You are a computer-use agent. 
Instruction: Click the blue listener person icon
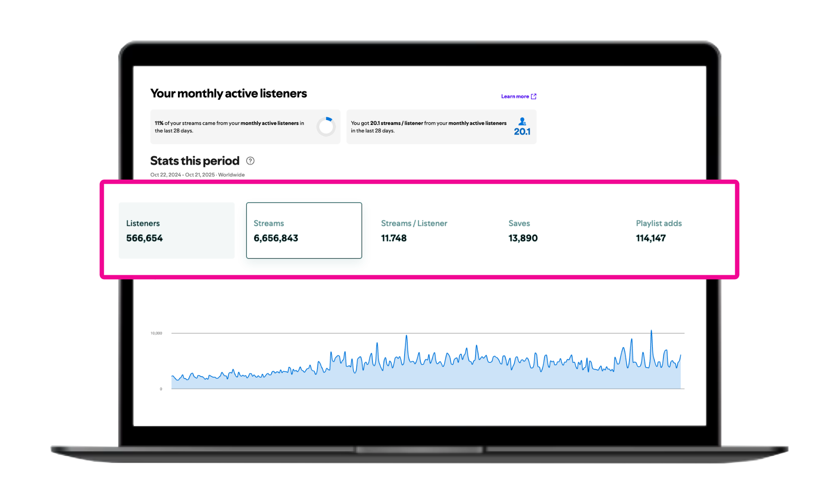[522, 121]
